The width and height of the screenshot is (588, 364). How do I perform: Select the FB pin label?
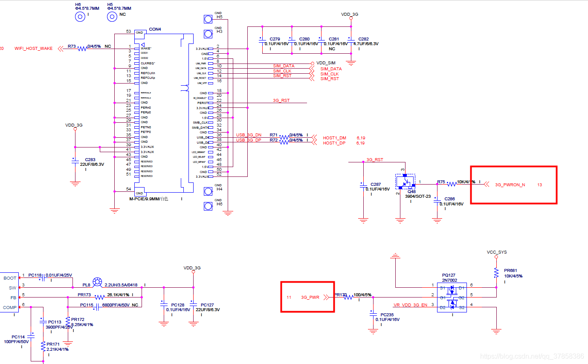tap(13, 298)
